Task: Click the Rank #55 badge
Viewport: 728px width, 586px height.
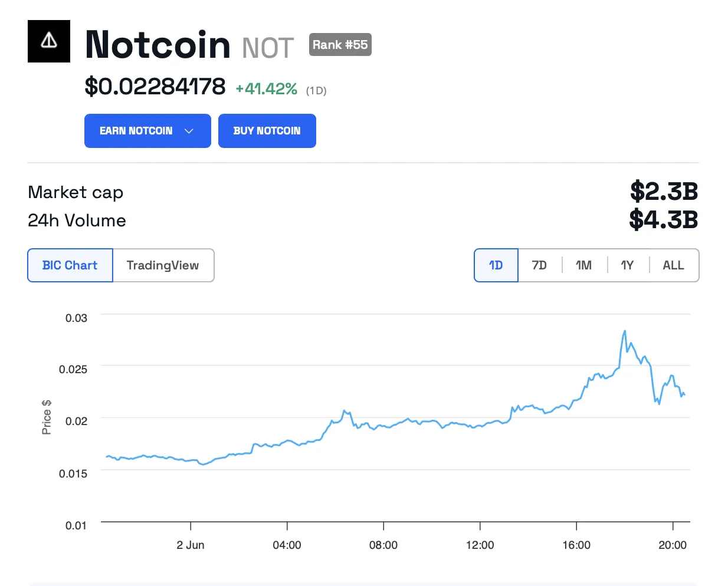Action: click(x=340, y=45)
